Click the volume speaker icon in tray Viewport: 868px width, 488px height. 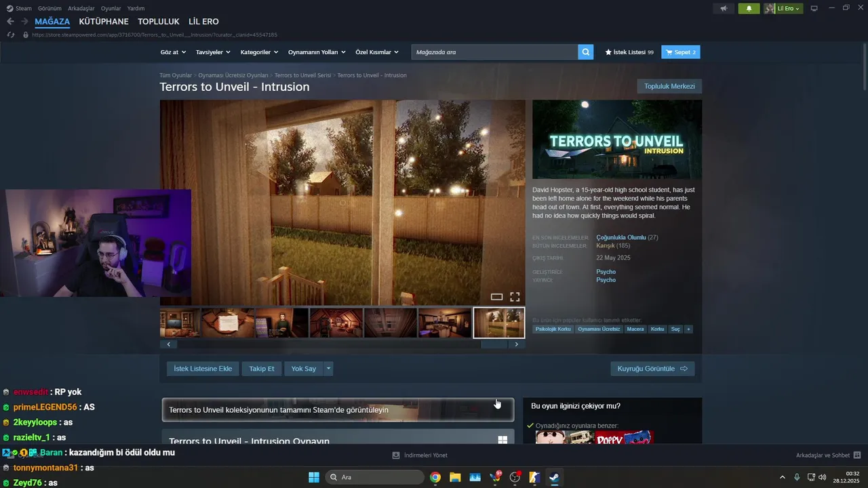point(823,477)
